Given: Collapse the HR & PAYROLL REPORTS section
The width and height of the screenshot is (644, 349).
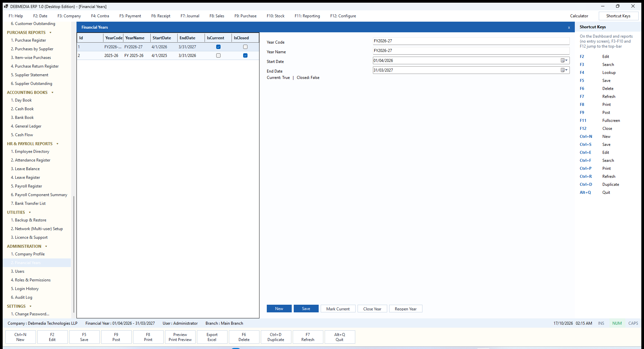Looking at the screenshot, I should point(58,144).
